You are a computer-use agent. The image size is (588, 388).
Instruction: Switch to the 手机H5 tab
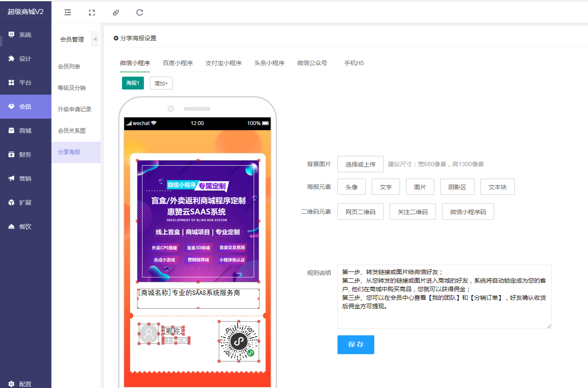pyautogui.click(x=354, y=63)
